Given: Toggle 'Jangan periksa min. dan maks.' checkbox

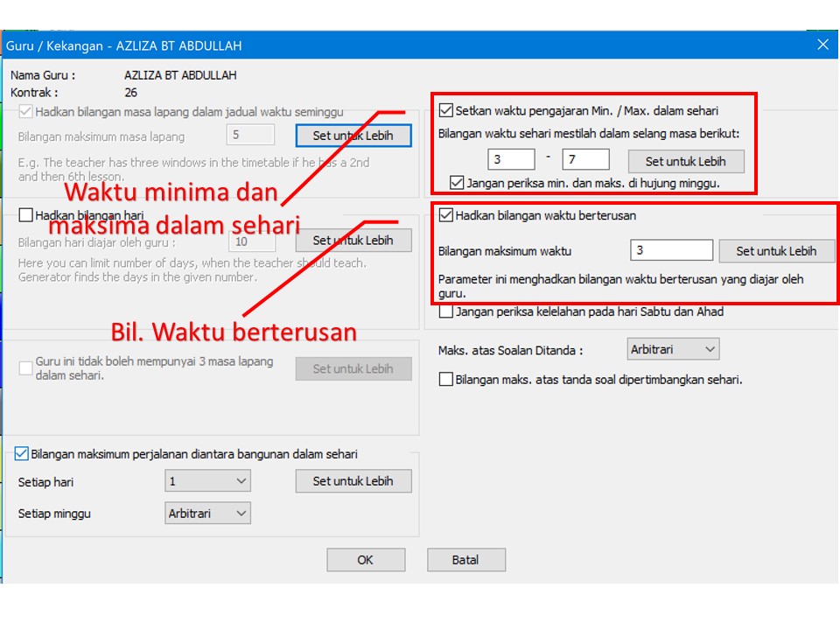Looking at the screenshot, I should click(457, 183).
